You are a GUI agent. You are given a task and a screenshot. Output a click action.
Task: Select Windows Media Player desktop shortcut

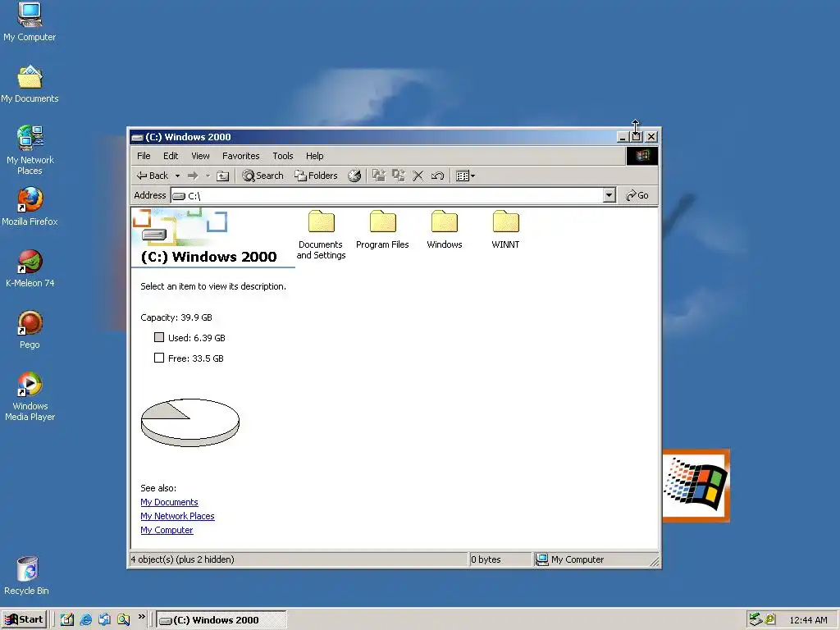[30, 396]
